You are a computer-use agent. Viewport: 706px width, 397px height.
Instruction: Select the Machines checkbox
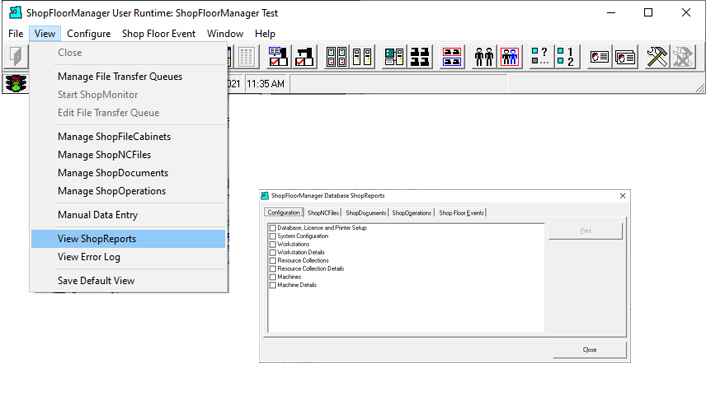click(x=272, y=277)
